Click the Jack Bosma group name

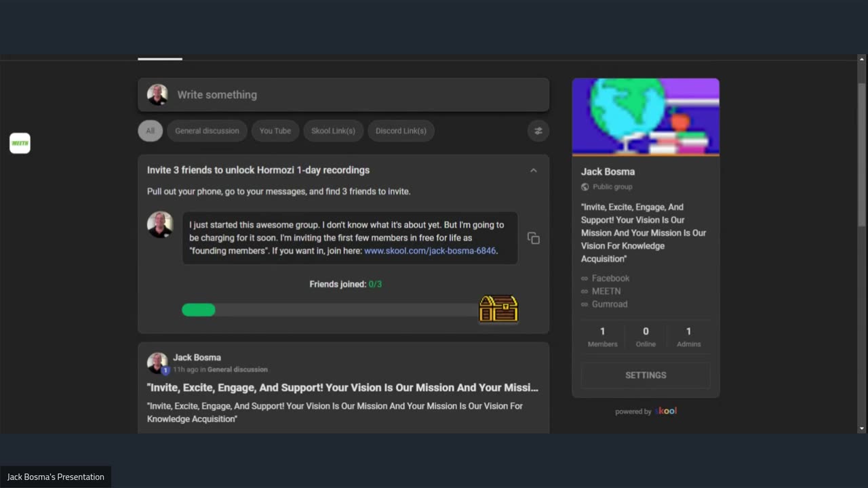[608, 171]
